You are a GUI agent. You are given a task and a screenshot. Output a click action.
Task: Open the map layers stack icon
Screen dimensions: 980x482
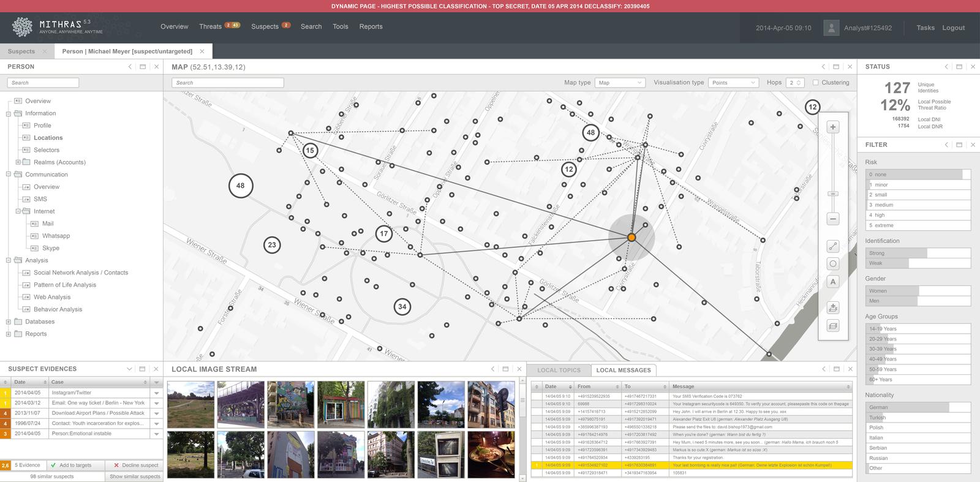click(833, 326)
